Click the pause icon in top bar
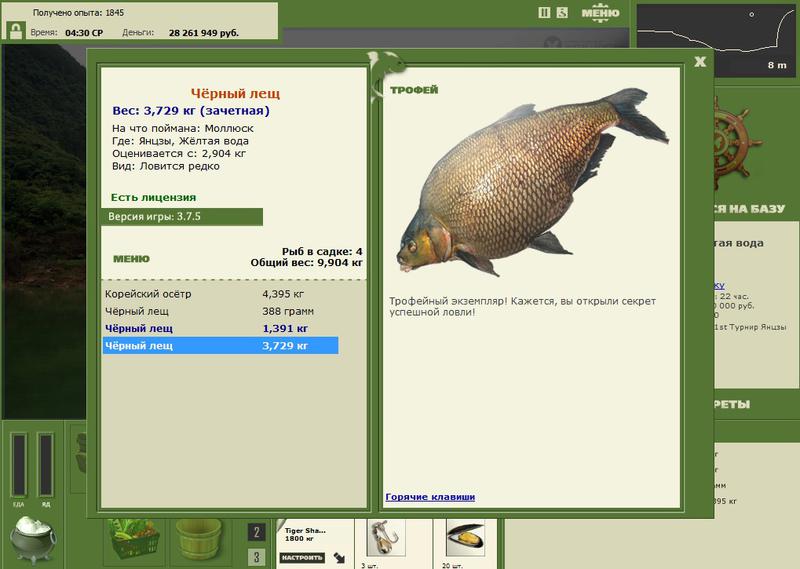This screenshot has height=569, width=800. pyautogui.click(x=544, y=13)
